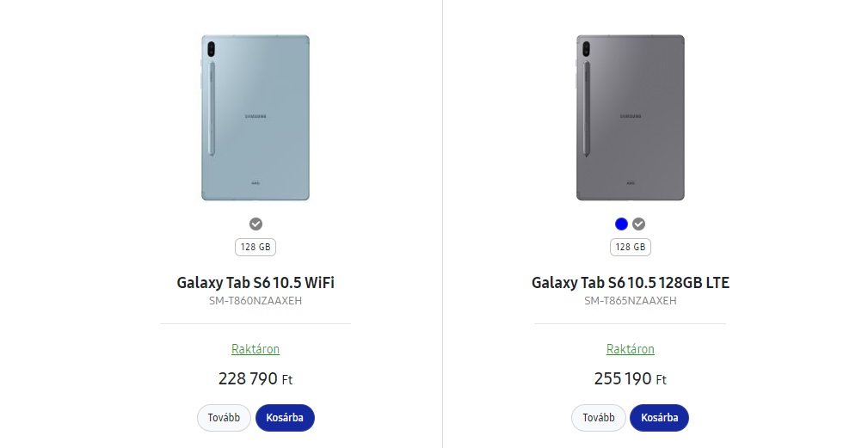The image size is (868, 448).
Task: Click the 255 190 Ft price
Action: tap(630, 378)
